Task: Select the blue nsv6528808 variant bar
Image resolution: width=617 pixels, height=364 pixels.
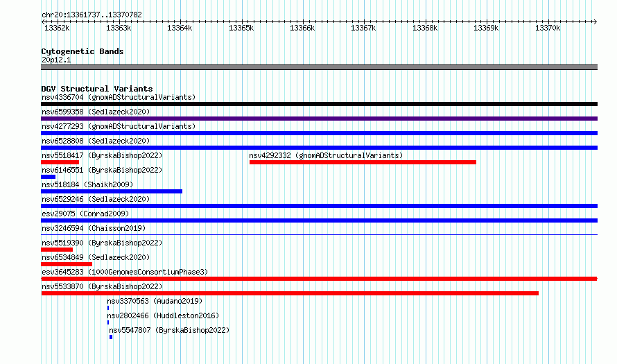Action: (319, 148)
